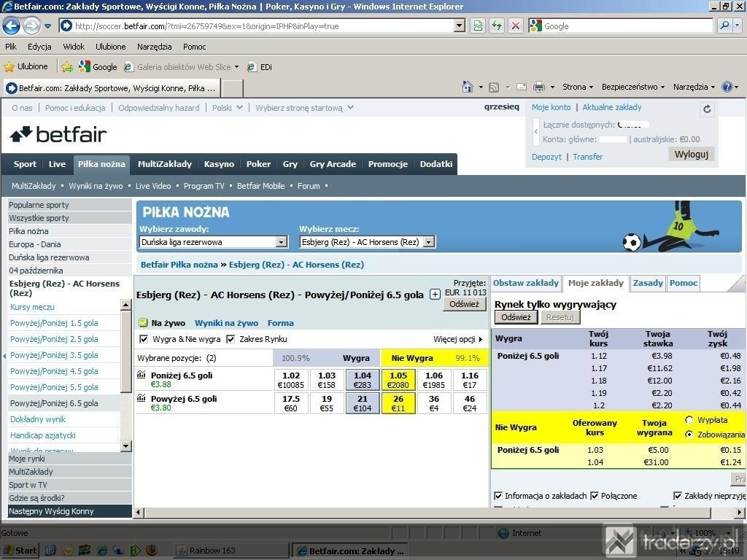Click Google favorites bar shortcut

tap(98, 67)
